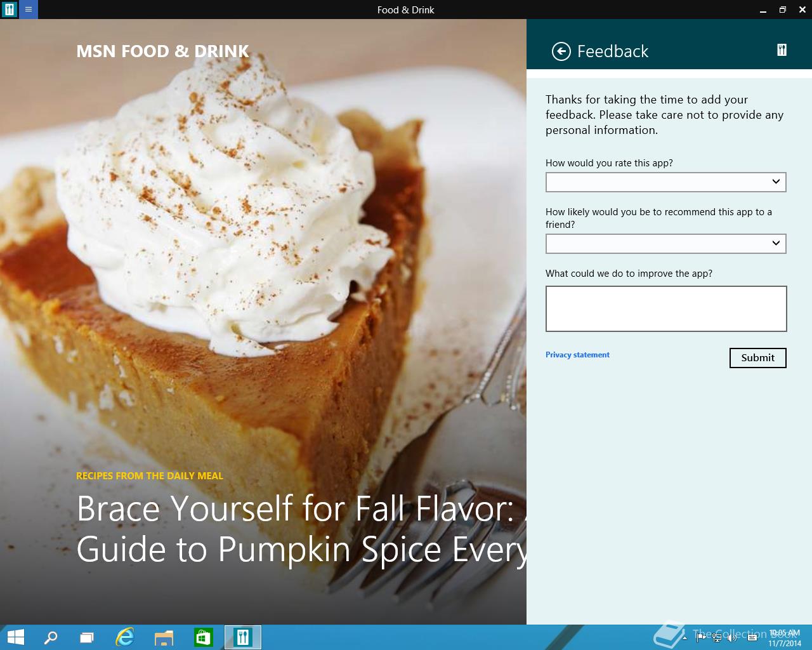Open the touch keyboard tray icon
812x650 pixels.
[x=752, y=637]
